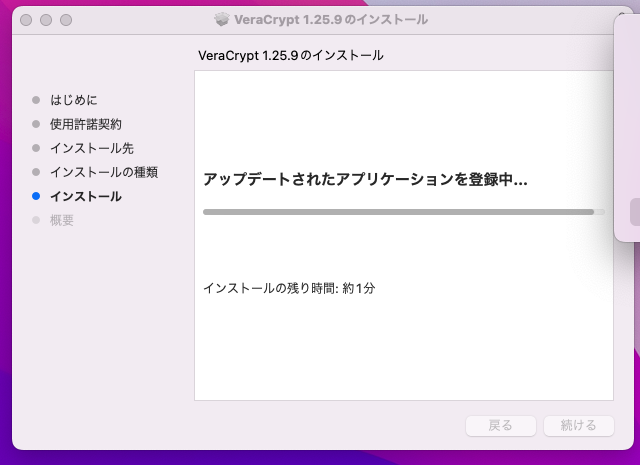Go to the インストール先 step
Viewport: 640px width, 465px height.
(x=92, y=148)
